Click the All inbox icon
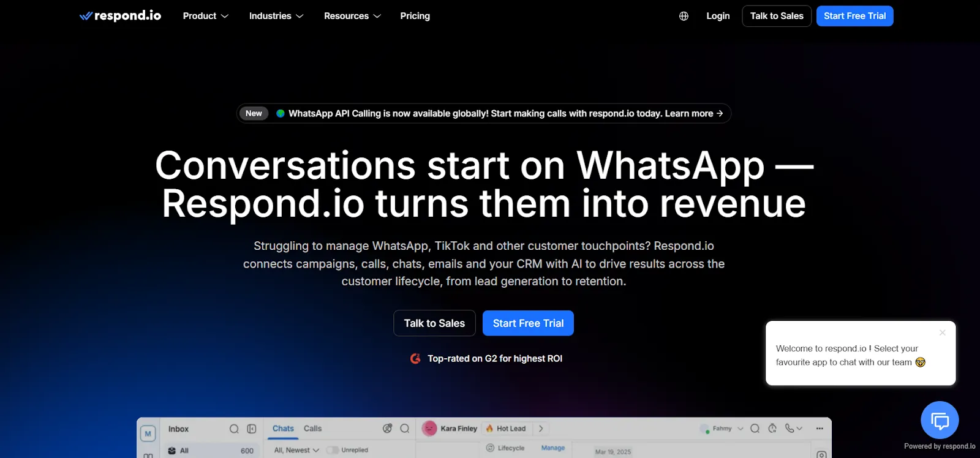Viewport: 980px width, 458px height. tap(172, 451)
